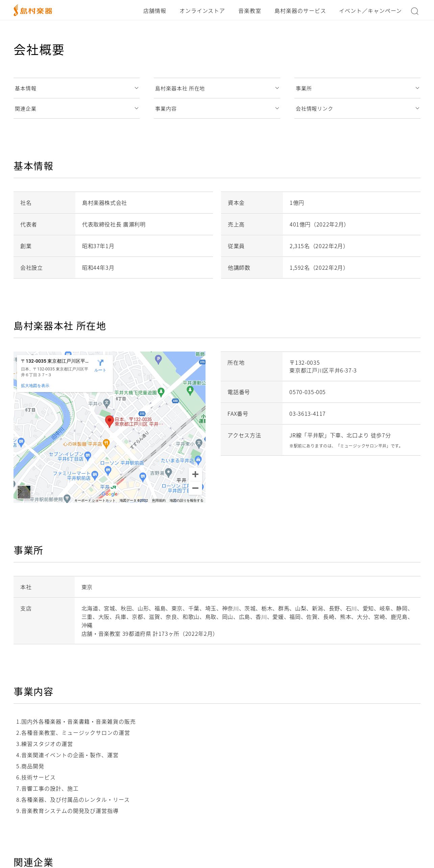Expand the 基本情報 anchor link
Image resolution: width=434 pixels, height=868 pixels.
pos(76,88)
